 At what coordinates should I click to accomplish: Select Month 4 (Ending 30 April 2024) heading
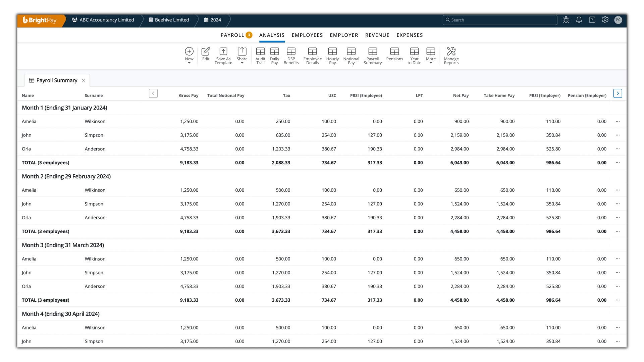tap(61, 314)
